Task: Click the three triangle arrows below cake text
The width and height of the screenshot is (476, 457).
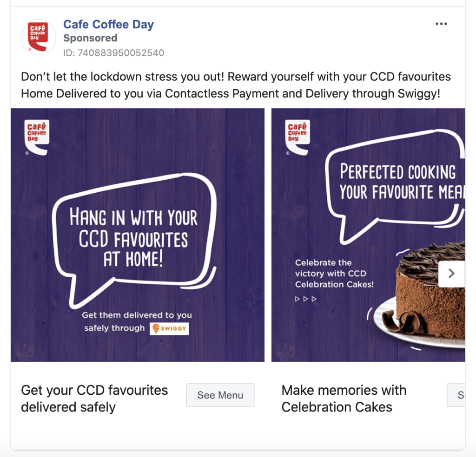Action: (306, 299)
